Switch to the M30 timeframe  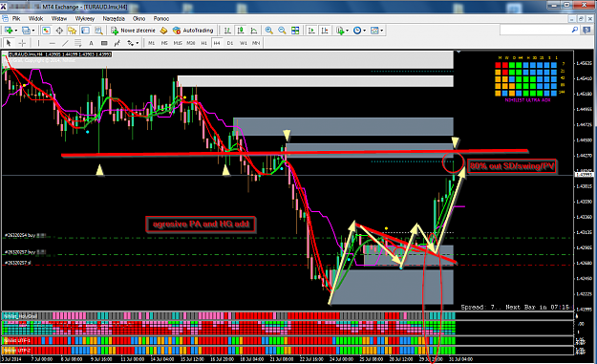click(191, 43)
